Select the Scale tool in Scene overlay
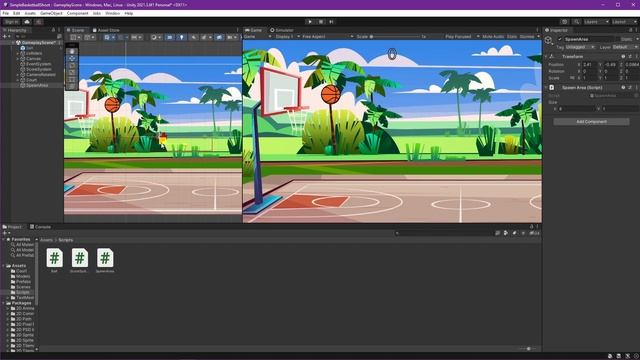This screenshot has height=360, width=640. (72, 72)
